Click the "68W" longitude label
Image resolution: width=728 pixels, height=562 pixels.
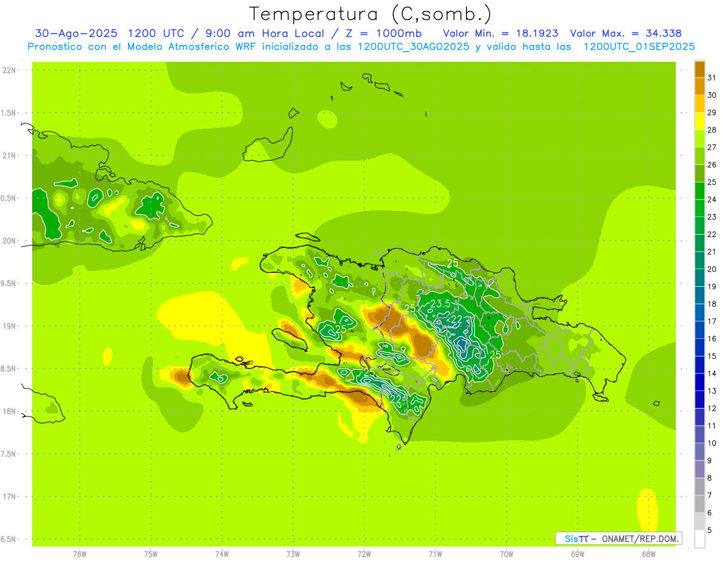pyautogui.click(x=649, y=554)
